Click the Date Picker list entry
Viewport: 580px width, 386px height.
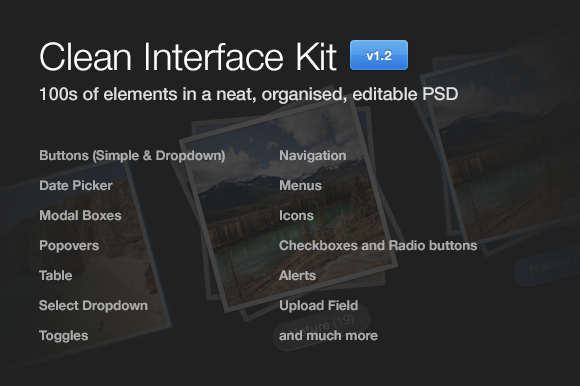[x=76, y=186]
